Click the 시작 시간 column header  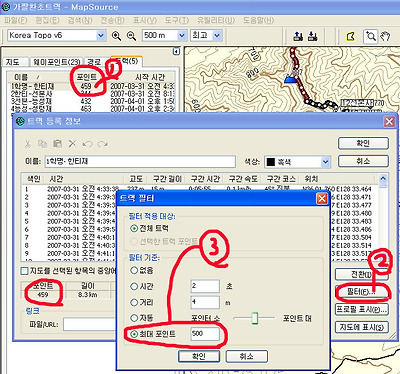(x=149, y=77)
